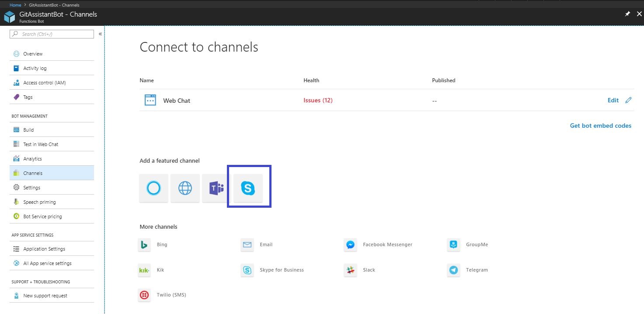Click the Edit link for Web Chat

click(x=613, y=100)
